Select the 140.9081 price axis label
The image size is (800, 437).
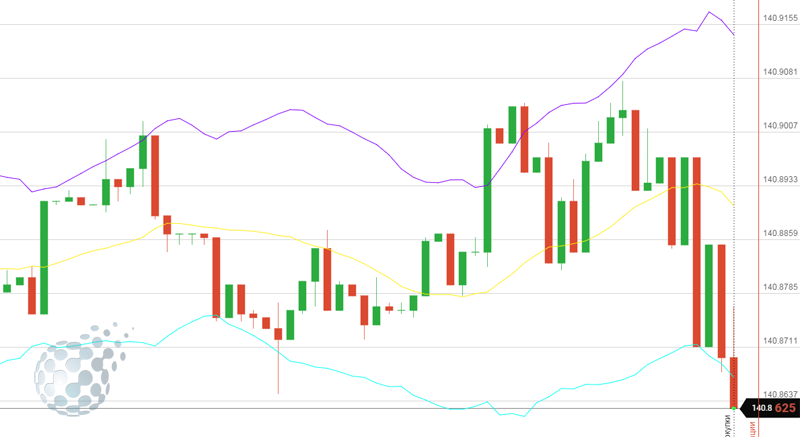click(x=779, y=72)
